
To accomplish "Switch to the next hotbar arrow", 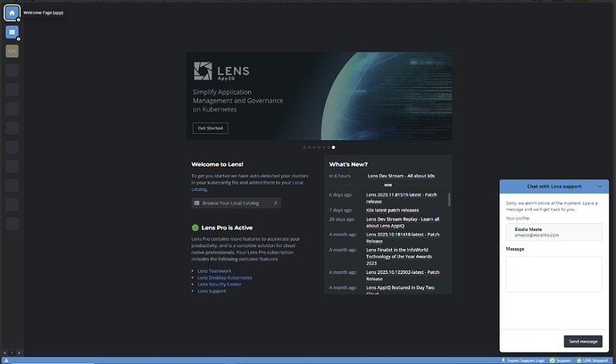I will [19, 353].
